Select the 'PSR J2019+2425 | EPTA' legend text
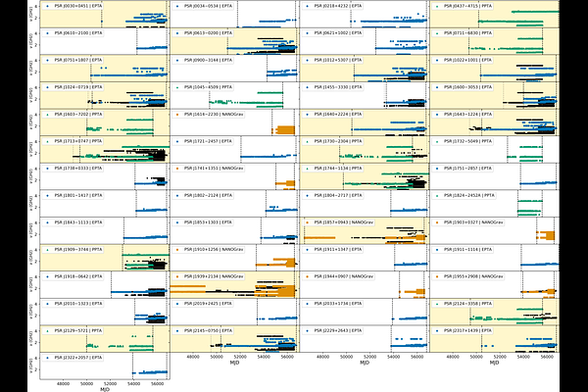588x392 pixels. point(208,304)
